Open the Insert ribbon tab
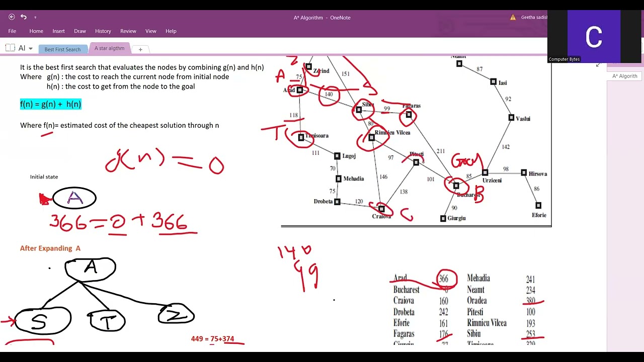Image resolution: width=644 pixels, height=362 pixels. [x=58, y=31]
